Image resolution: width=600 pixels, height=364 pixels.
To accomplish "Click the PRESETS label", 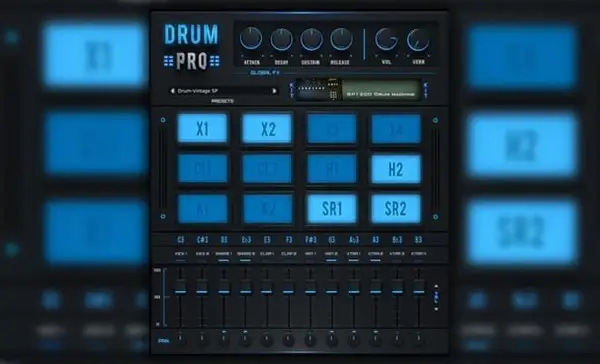I will click(x=222, y=101).
